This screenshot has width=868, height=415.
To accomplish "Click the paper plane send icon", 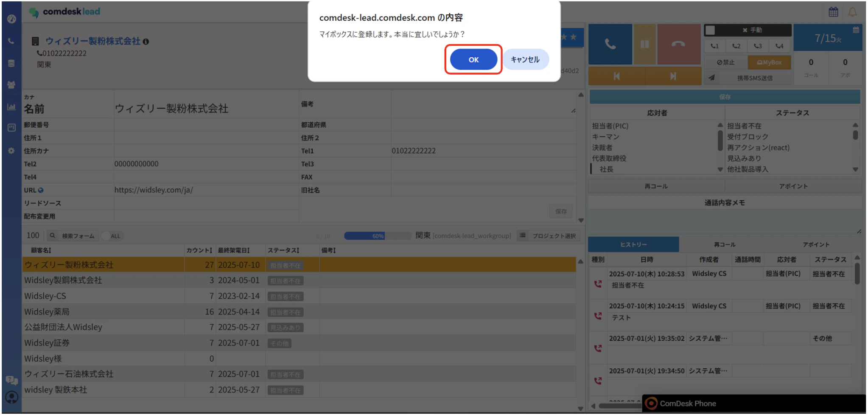I will 711,78.
